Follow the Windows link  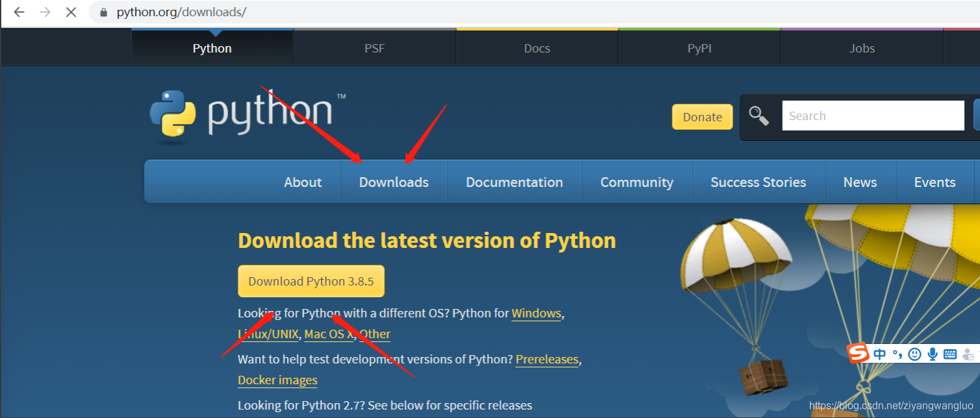[536, 313]
